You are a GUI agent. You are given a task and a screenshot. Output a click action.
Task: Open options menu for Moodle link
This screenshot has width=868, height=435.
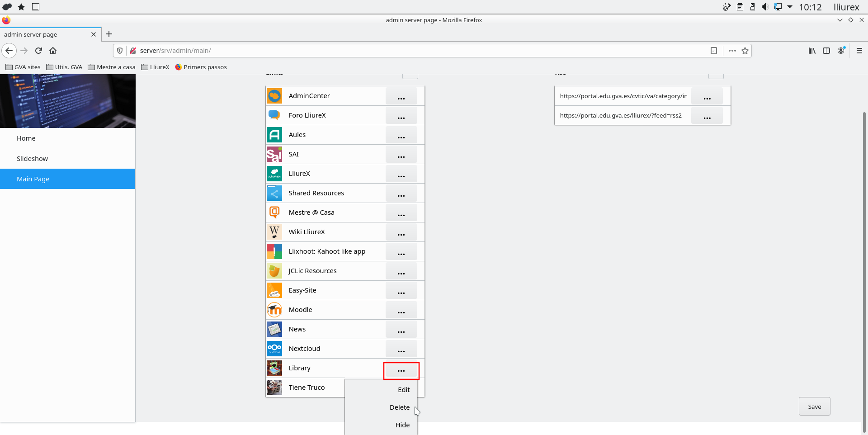pyautogui.click(x=401, y=310)
